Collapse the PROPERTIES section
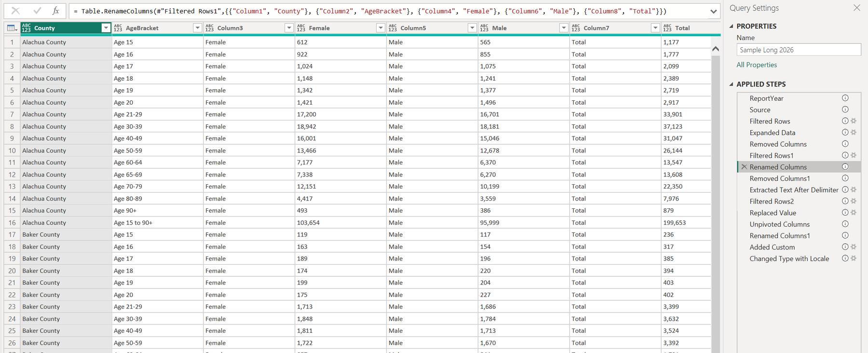 point(732,26)
